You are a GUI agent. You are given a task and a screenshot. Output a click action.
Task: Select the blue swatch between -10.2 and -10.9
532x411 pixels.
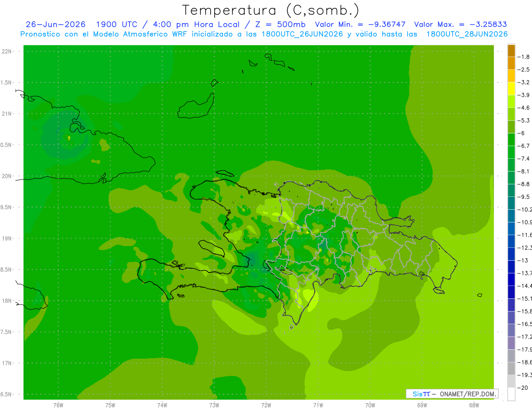(x=511, y=215)
